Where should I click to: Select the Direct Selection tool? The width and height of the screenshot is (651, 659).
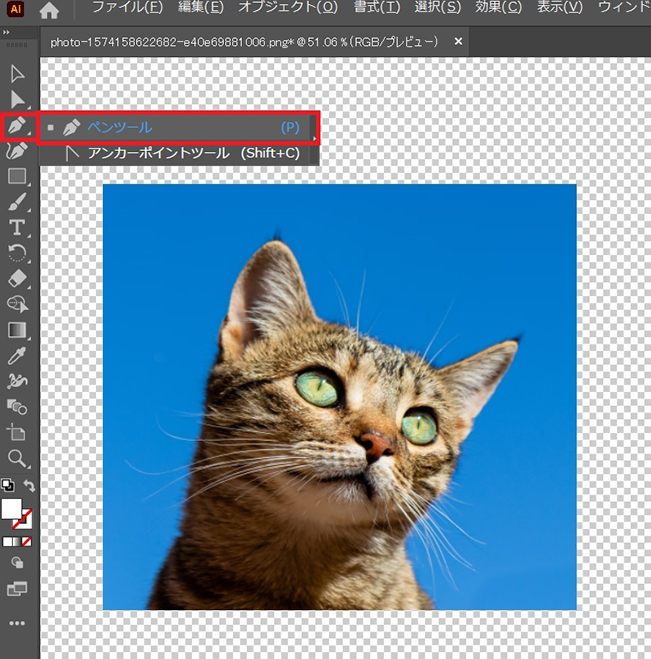[17, 99]
